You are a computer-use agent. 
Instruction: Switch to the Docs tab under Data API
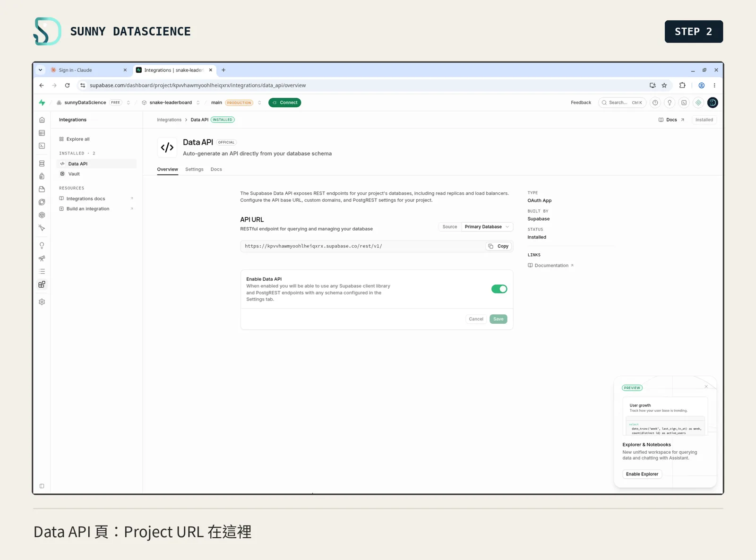click(216, 169)
